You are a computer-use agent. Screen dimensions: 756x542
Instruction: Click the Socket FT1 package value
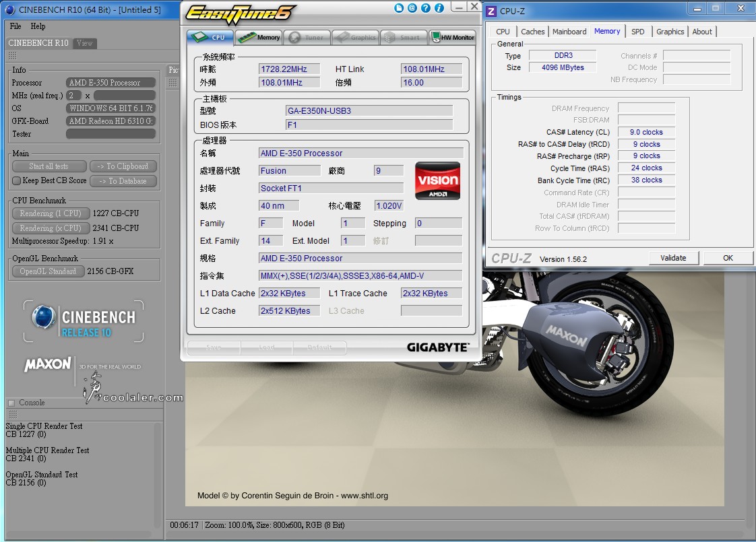click(x=331, y=189)
